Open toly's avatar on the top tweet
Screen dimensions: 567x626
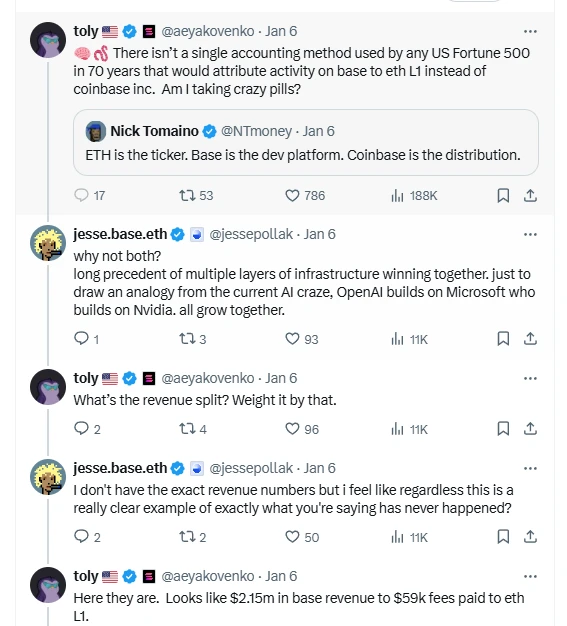[48, 40]
